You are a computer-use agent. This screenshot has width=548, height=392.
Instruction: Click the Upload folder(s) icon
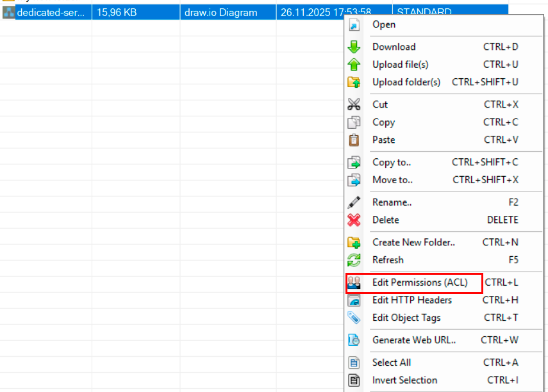pos(354,82)
